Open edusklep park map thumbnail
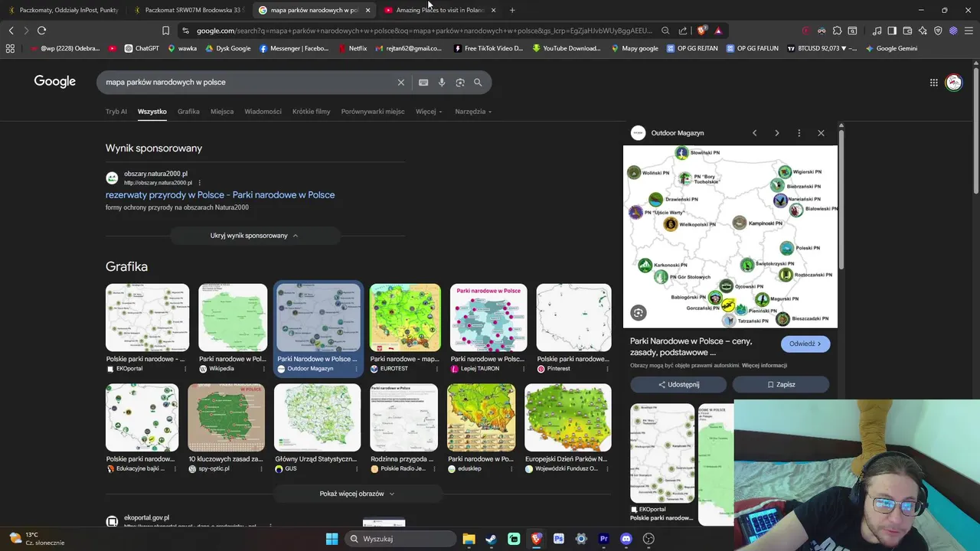Viewport: 980px width, 551px height. point(482,418)
